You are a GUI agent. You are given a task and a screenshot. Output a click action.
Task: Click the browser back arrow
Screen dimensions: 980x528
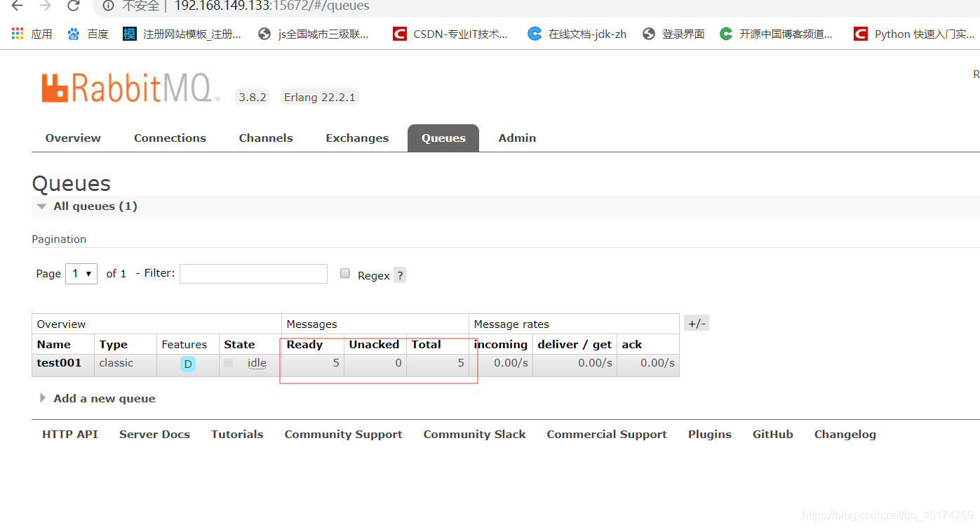[x=18, y=6]
